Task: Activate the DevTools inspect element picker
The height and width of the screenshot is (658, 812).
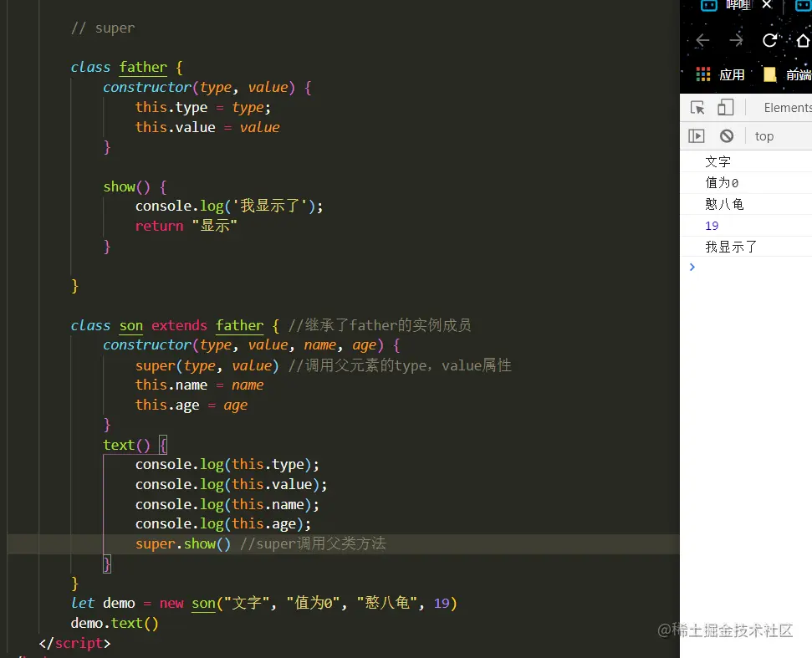Action: (697, 108)
